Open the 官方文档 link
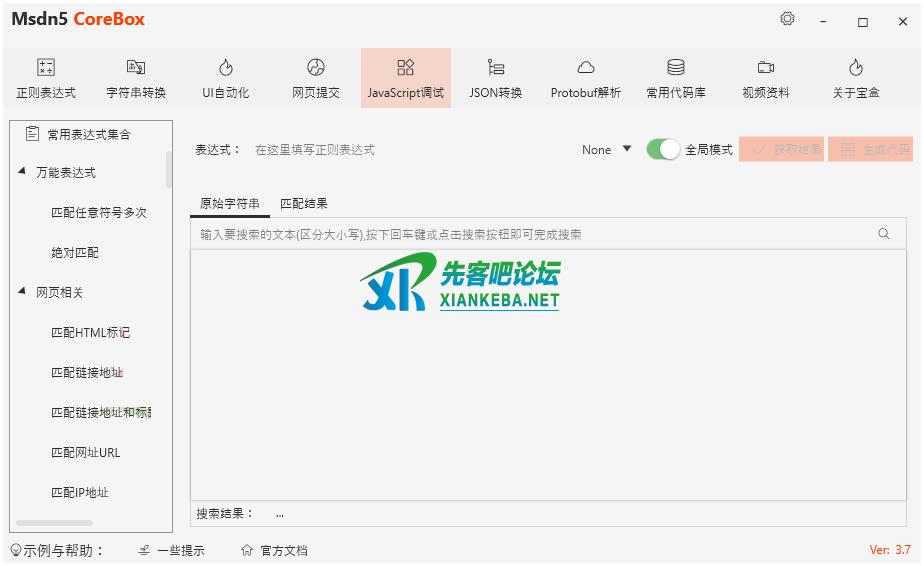 tap(275, 550)
